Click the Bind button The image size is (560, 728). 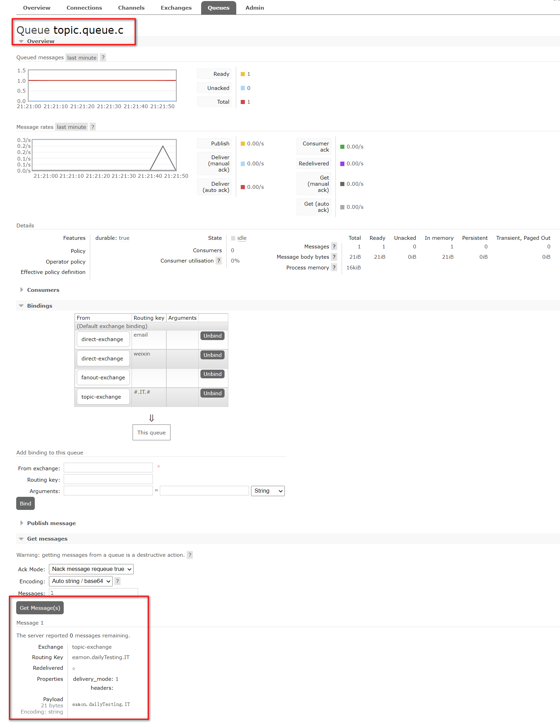coord(25,503)
